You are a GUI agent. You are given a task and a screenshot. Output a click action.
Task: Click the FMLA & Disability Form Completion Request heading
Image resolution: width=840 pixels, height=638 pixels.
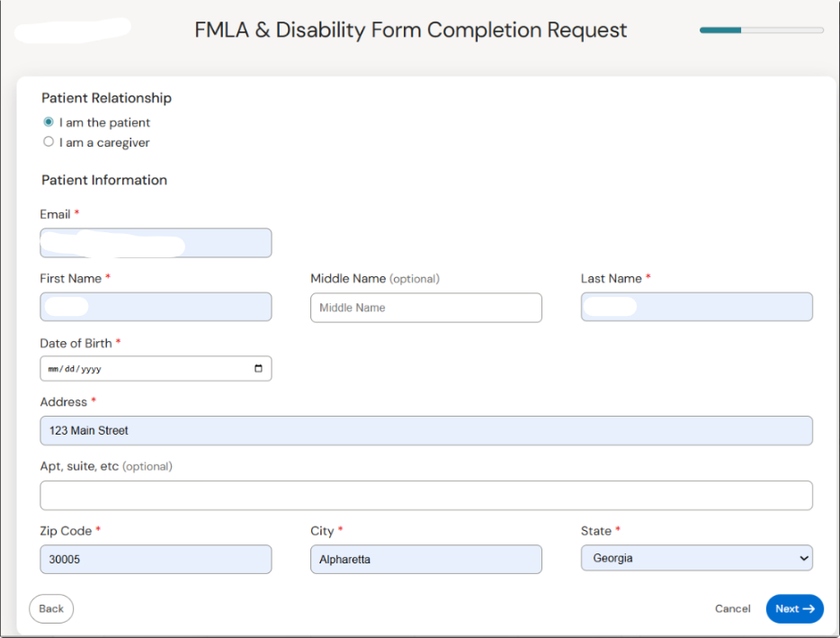tap(411, 30)
